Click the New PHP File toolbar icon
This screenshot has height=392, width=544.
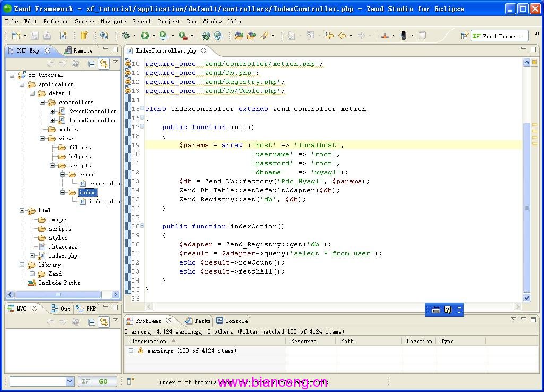(63, 36)
